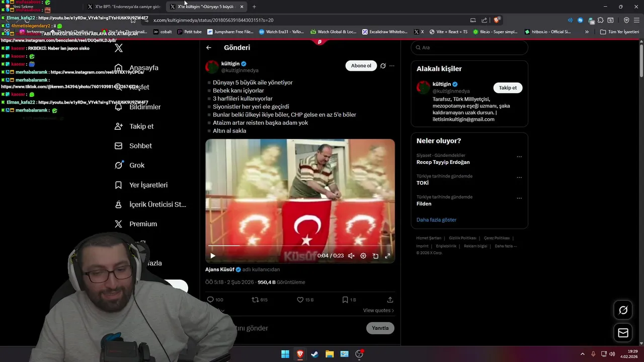Share the post via upload icon

[390, 300]
